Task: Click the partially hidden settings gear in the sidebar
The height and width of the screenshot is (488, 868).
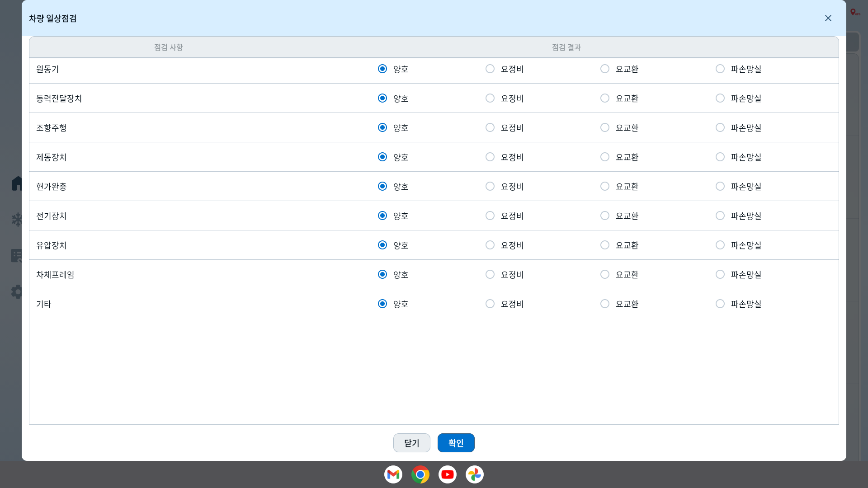Action: pos(17,291)
